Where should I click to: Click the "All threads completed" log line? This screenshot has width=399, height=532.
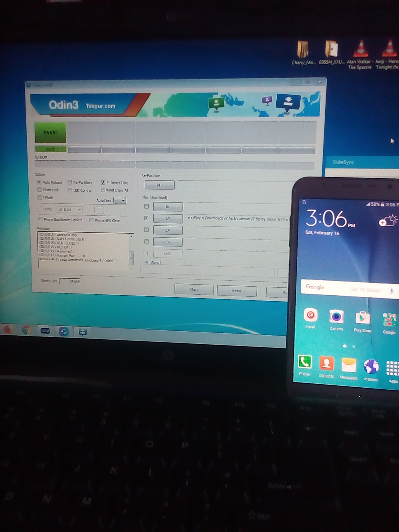(x=78, y=260)
